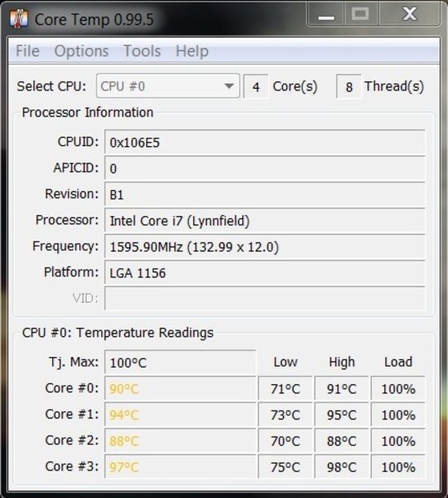This screenshot has width=448, height=498.
Task: Click the Frequency field 1595.90MHz
Action: point(265,247)
